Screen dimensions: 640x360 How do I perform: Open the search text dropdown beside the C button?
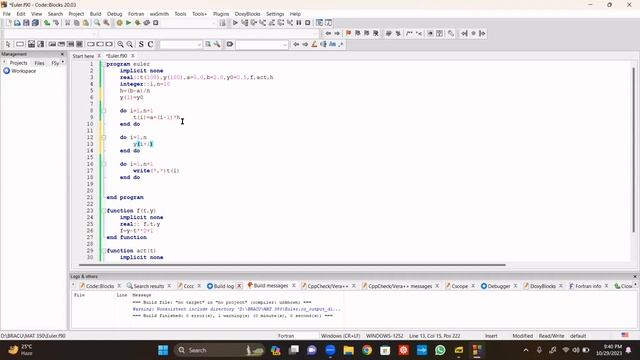199,44
